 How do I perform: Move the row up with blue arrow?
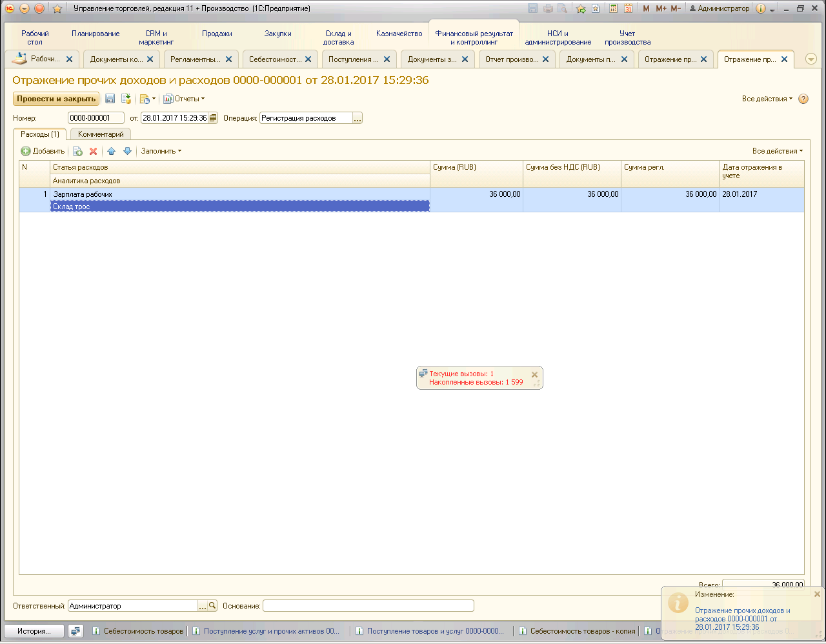coord(111,151)
